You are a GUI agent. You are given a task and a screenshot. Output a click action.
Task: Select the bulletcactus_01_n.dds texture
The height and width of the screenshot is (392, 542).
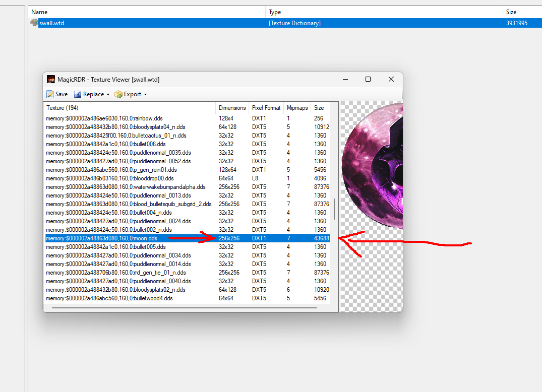[188, 136]
